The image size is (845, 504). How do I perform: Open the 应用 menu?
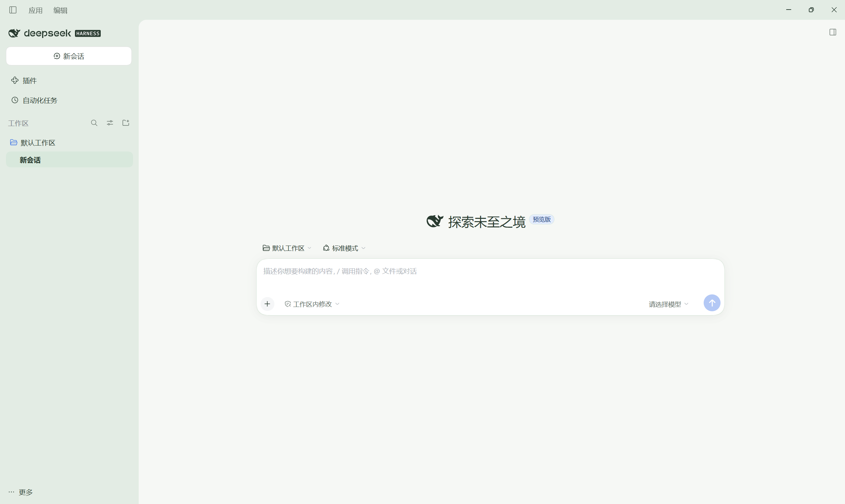[36, 10]
